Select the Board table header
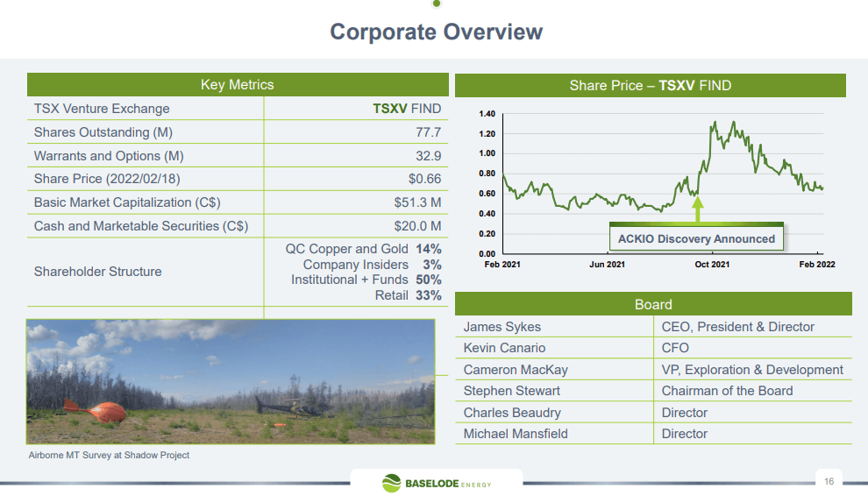Image resolution: width=868 pixels, height=496 pixels. [653, 304]
